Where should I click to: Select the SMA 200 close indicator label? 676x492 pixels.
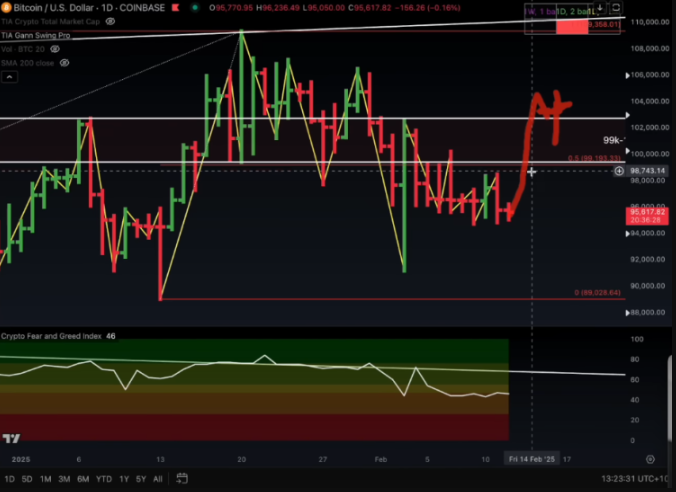pyautogui.click(x=26, y=62)
